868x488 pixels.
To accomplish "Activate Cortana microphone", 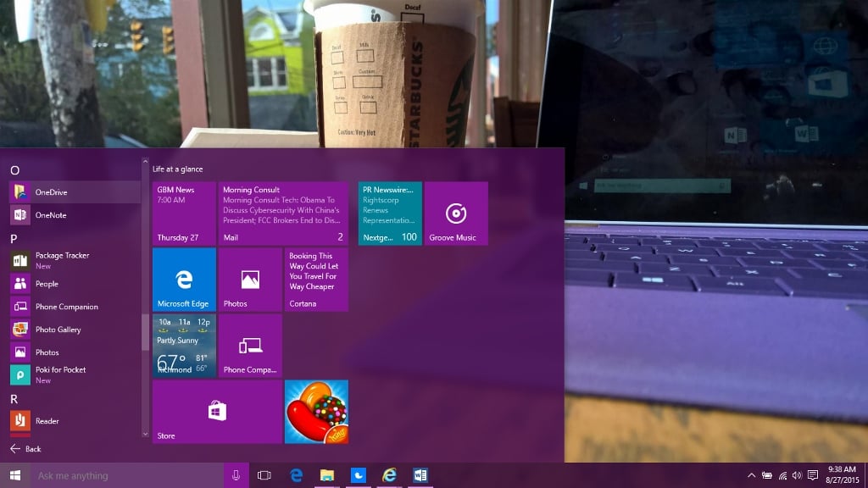I will coord(236,475).
